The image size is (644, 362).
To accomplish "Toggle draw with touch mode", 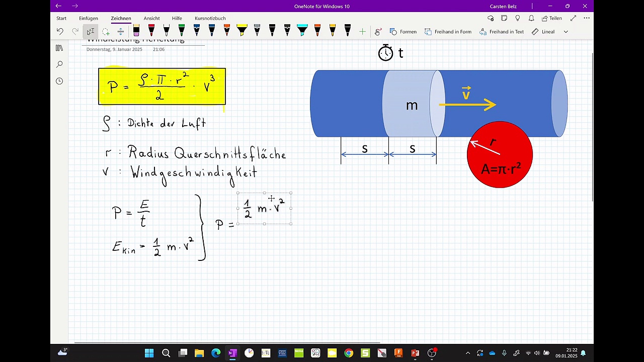I will [378, 32].
